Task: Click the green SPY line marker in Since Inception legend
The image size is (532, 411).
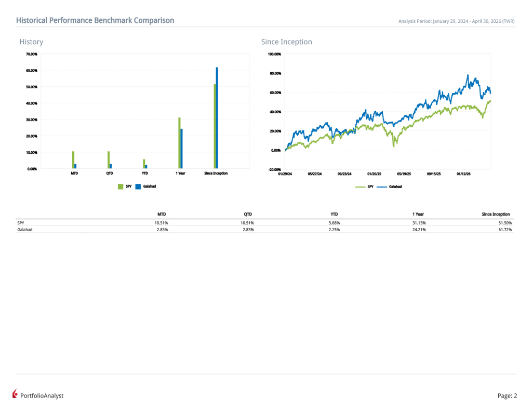Action: (361, 187)
